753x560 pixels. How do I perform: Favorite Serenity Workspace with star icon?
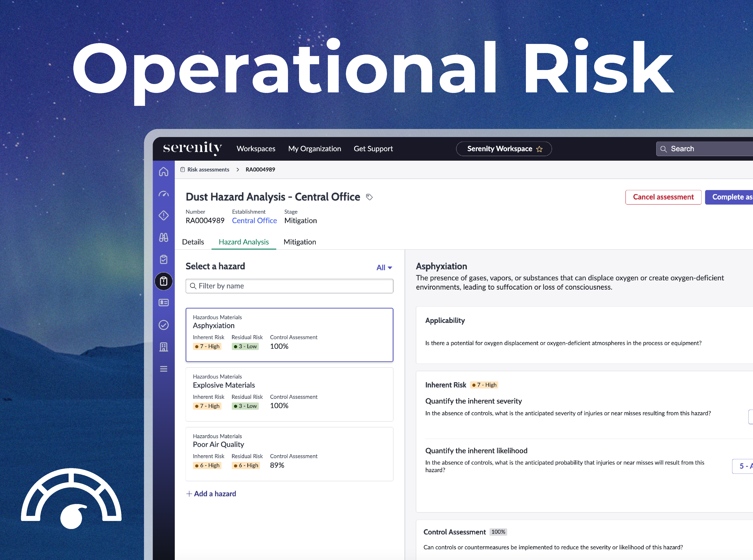click(540, 149)
